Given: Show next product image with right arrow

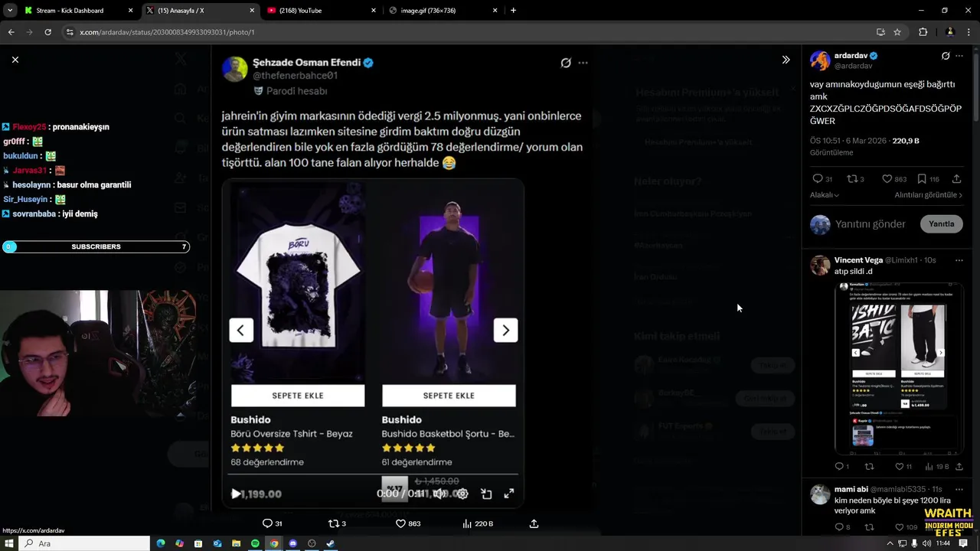Looking at the screenshot, I should [x=505, y=330].
